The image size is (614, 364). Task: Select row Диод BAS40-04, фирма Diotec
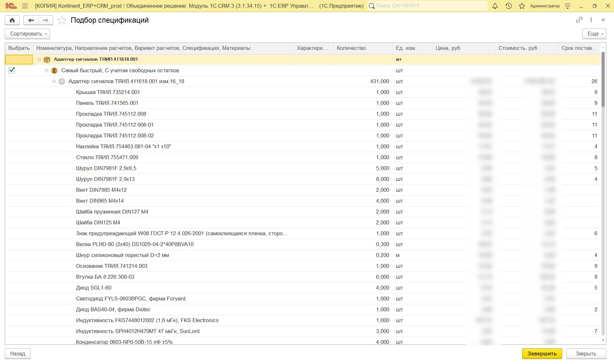pyautogui.click(x=303, y=310)
